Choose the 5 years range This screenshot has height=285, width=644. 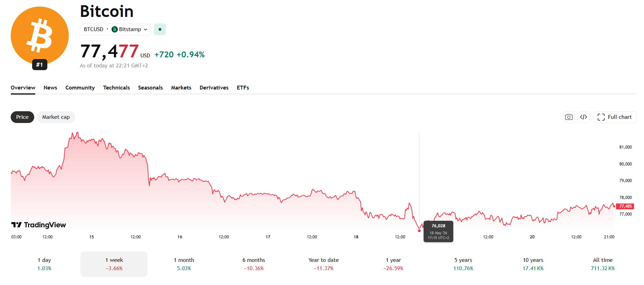tap(463, 264)
